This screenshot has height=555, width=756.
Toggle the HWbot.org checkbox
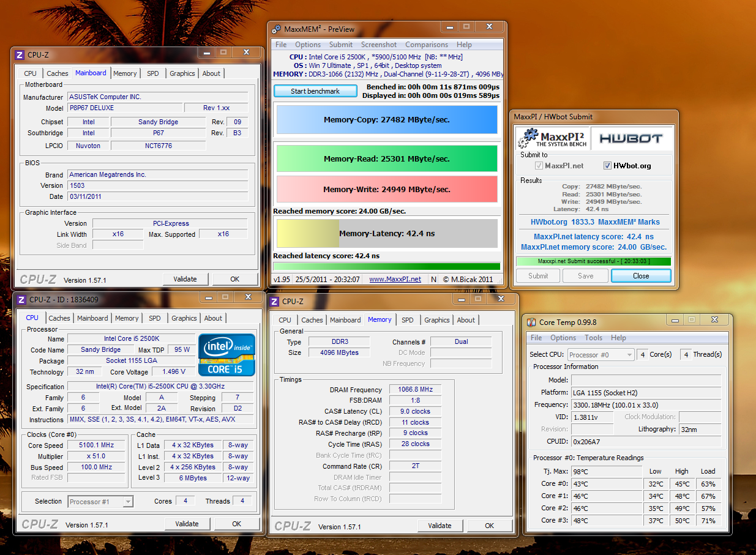tap(607, 166)
